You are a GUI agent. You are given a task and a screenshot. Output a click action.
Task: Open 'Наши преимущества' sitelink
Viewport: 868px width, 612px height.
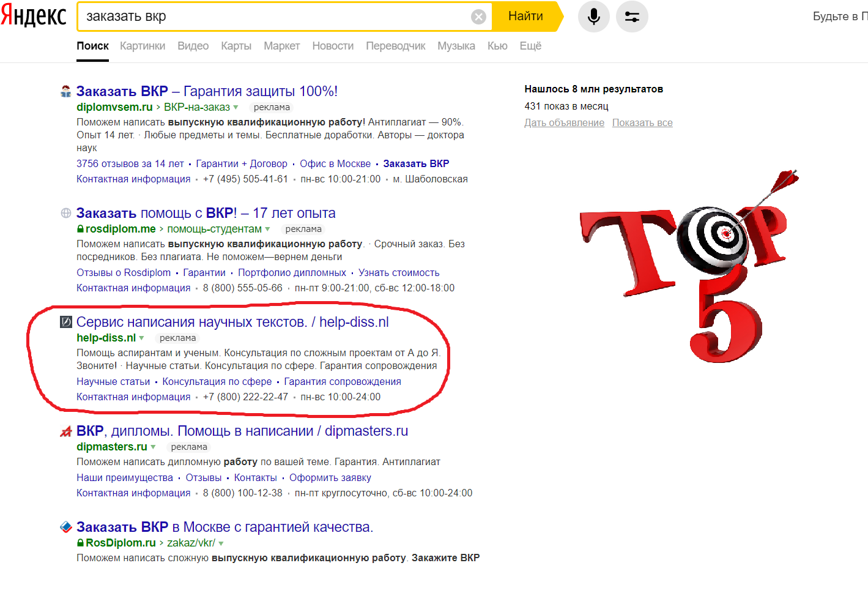click(x=125, y=478)
